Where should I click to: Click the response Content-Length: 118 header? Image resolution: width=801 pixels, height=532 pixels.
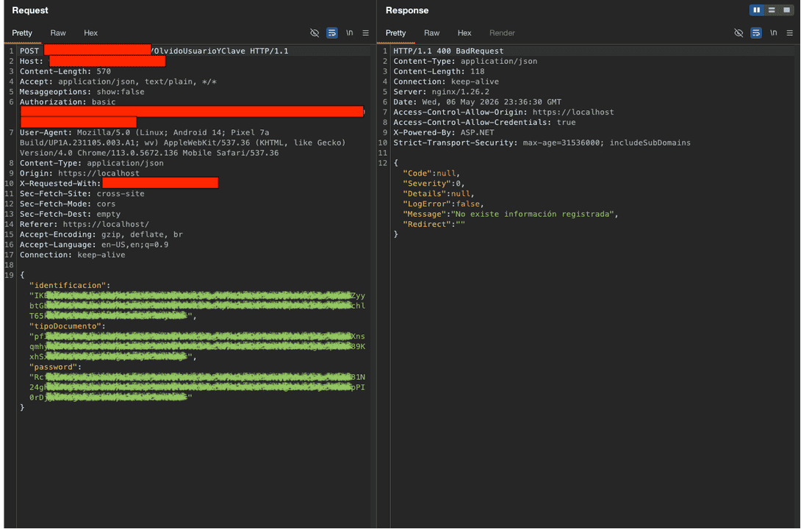coord(439,71)
